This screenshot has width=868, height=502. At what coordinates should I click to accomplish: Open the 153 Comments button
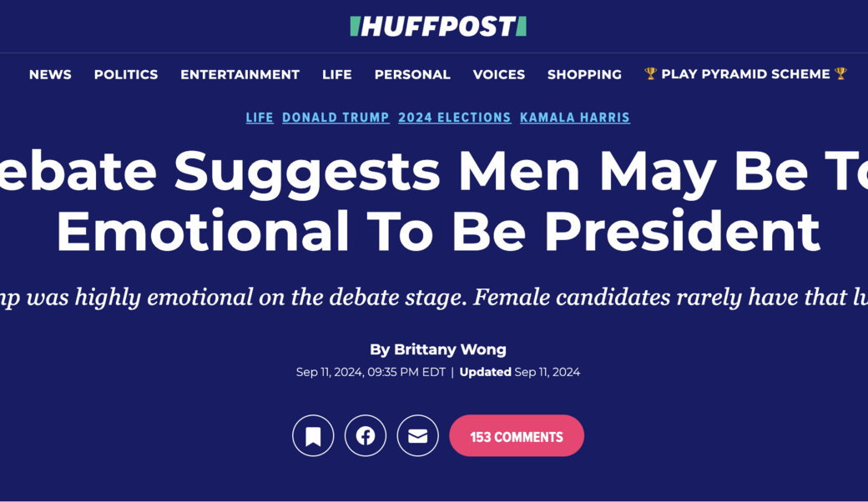517,435
